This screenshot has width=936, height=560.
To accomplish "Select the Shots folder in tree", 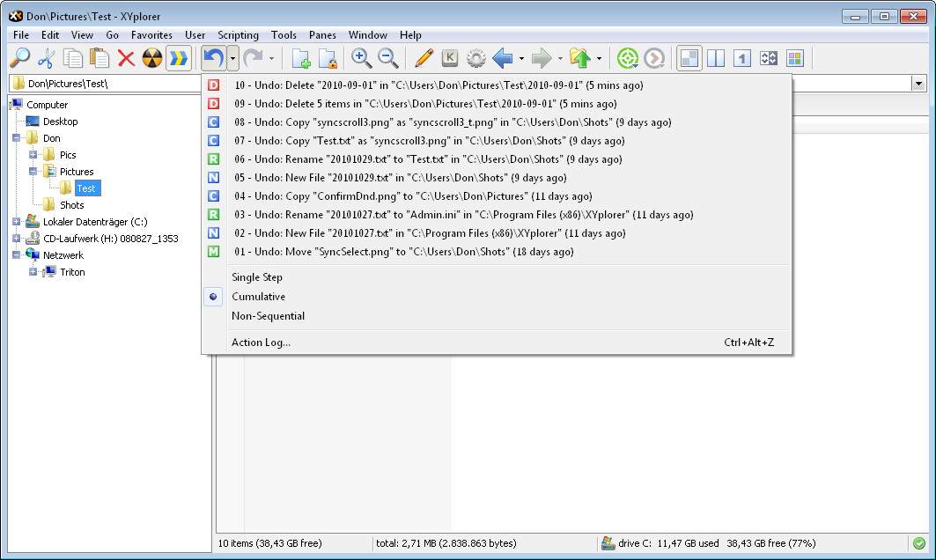I will (71, 205).
